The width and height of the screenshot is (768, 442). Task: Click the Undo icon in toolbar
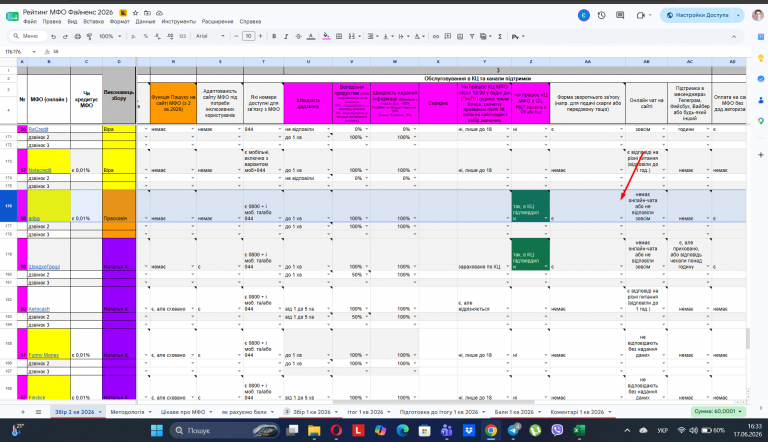(x=53, y=36)
